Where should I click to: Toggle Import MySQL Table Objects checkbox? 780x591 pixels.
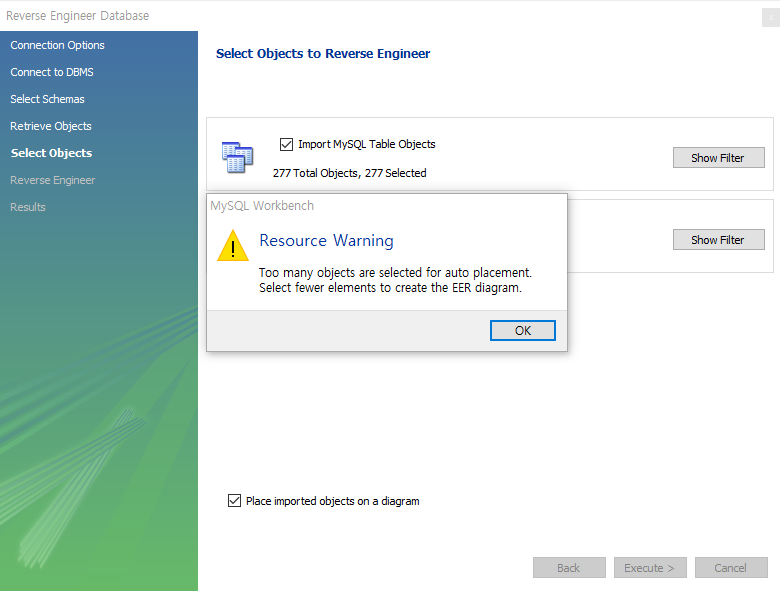[x=286, y=144]
